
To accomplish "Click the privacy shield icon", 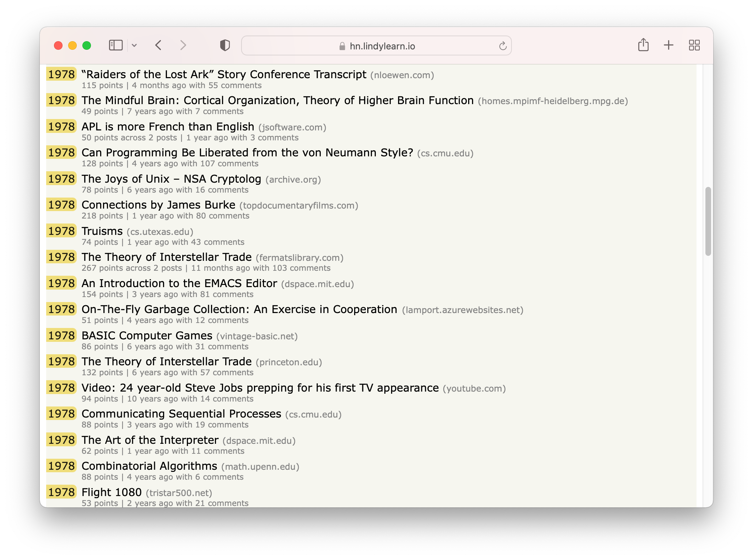I will tap(224, 45).
